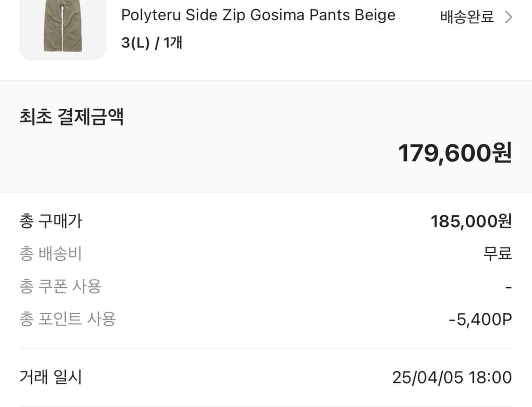
Task: Click the Polyteru Side Zip Gosima Pants title
Action: click(258, 15)
